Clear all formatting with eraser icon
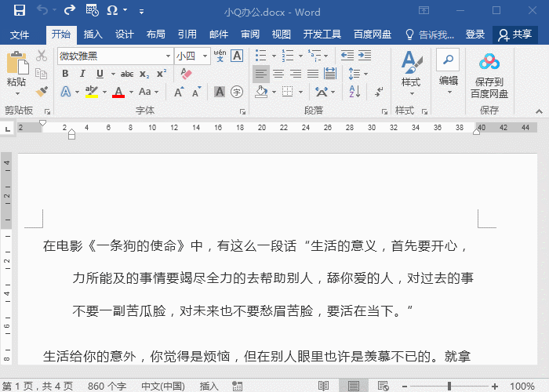 pyautogui.click(x=186, y=74)
